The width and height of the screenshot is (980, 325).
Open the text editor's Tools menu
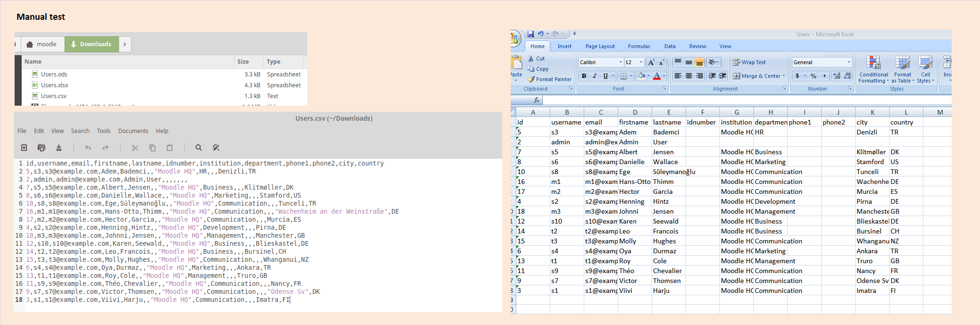tap(104, 131)
